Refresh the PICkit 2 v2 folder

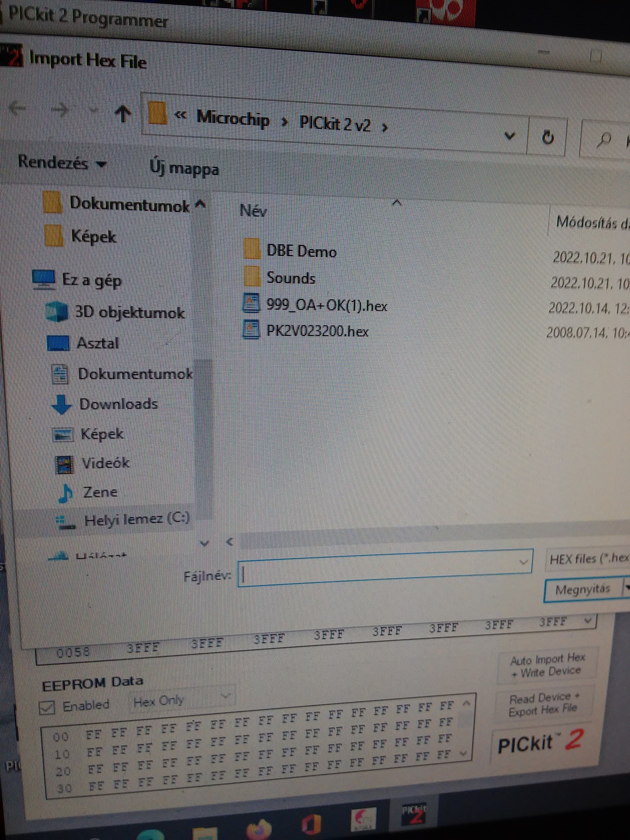[x=548, y=137]
